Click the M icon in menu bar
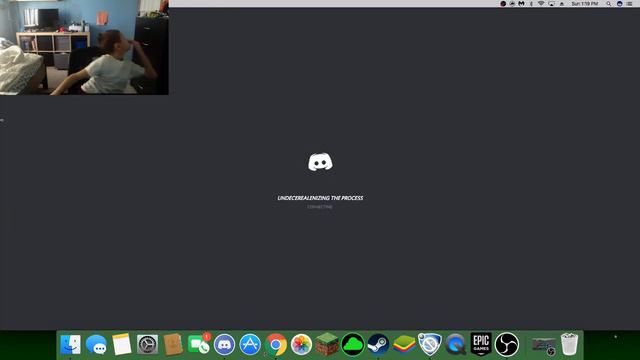Image resolution: width=640 pixels, height=360 pixels. click(x=521, y=4)
